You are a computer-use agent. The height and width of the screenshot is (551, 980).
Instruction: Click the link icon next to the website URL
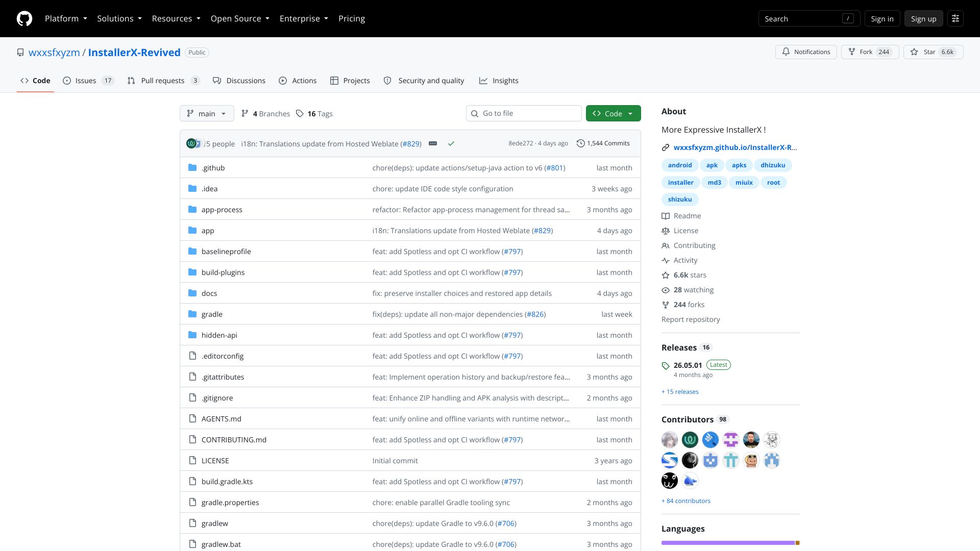666,148
